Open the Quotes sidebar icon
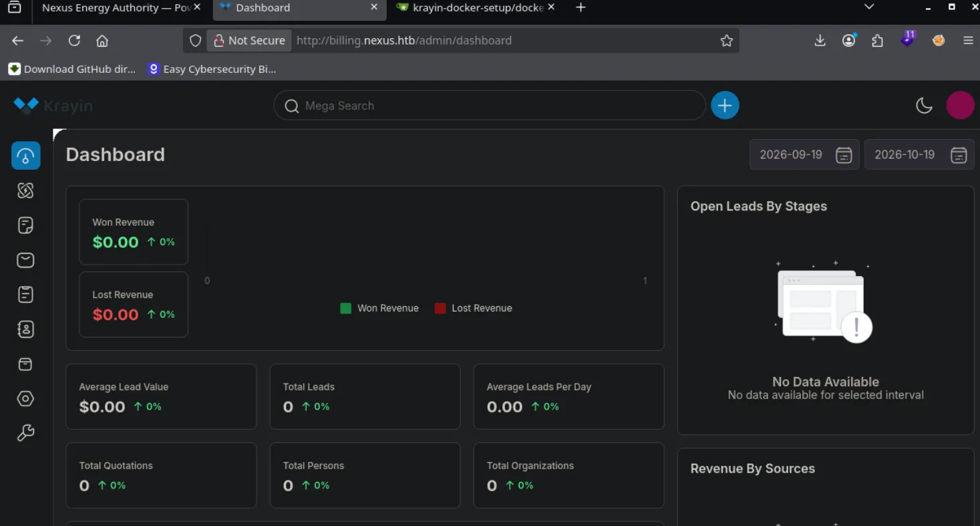 [x=25, y=225]
